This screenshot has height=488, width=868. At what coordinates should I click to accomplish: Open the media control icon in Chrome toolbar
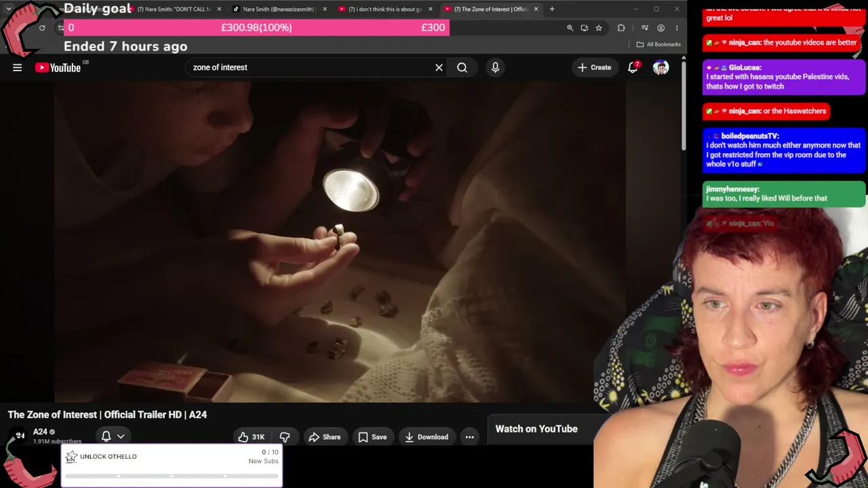click(646, 28)
